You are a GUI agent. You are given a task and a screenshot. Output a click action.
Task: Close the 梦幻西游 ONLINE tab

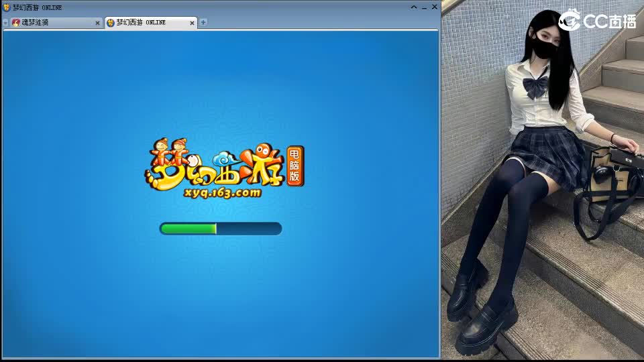pos(192,23)
